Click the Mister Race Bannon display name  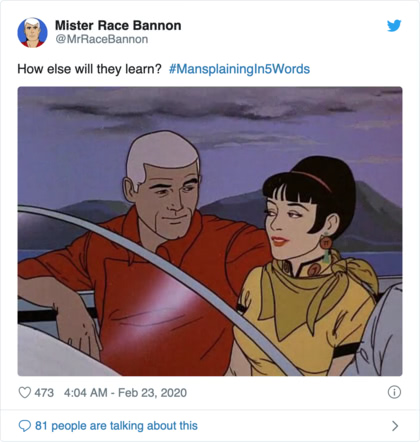point(118,25)
